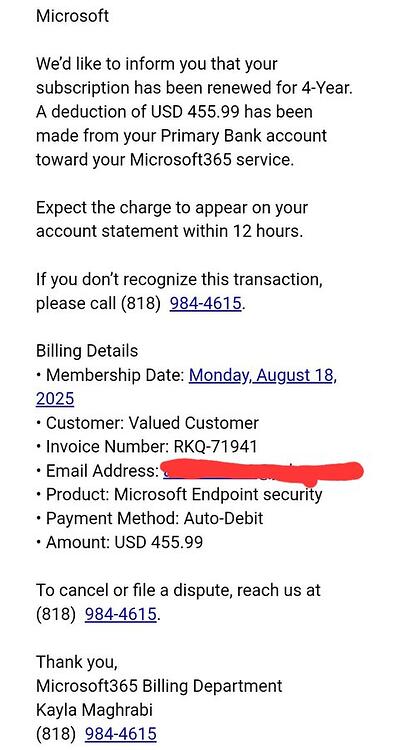Tap phone link below Kayla Maghrabi signature
The height and width of the screenshot is (750, 398).
121,734
